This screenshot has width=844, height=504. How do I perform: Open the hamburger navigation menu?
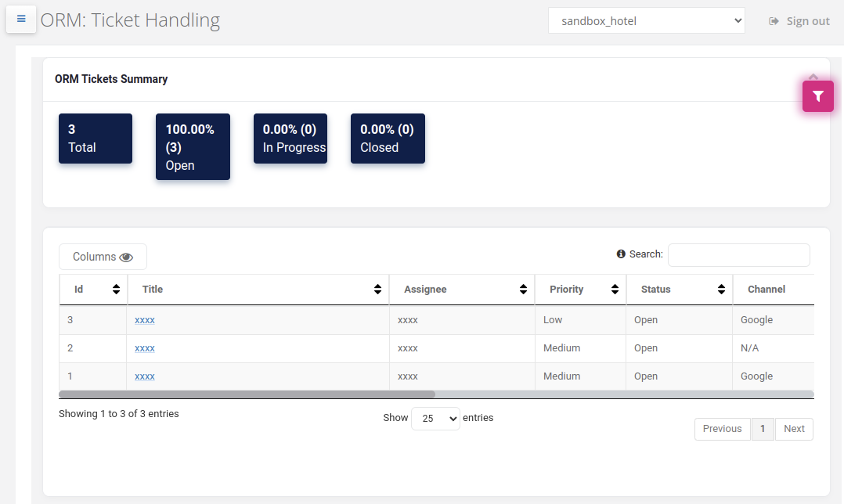(x=21, y=20)
